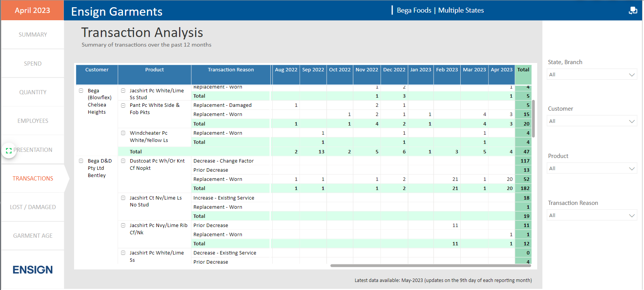Click the Ensign logo
This screenshot has height=290, width=644.
pyautogui.click(x=33, y=270)
